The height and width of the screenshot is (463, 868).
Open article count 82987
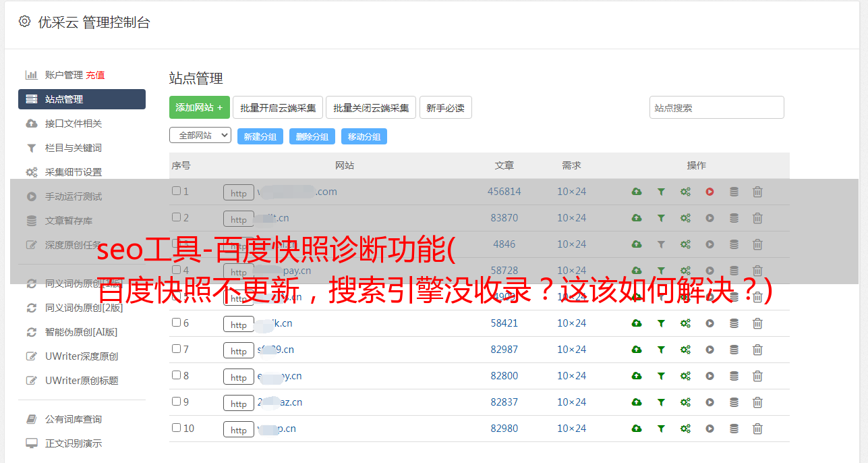(504, 350)
